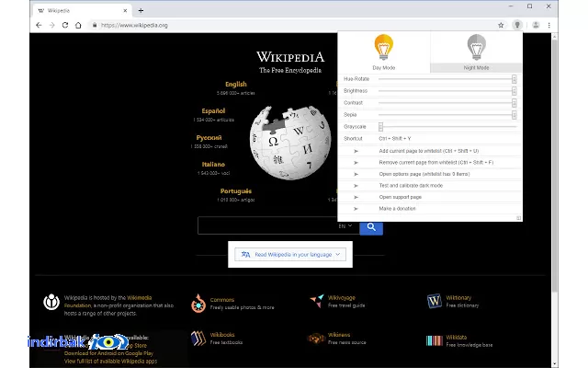
Task: Click the Wikibooks logo icon
Action: pos(198,339)
